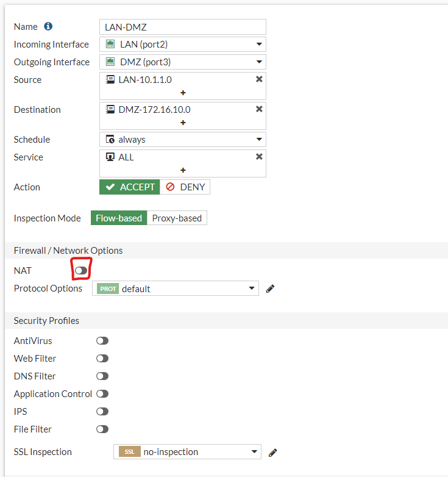Image resolution: width=448 pixels, height=477 pixels.
Task: Toggle the NAT switch
Action: pyautogui.click(x=81, y=270)
